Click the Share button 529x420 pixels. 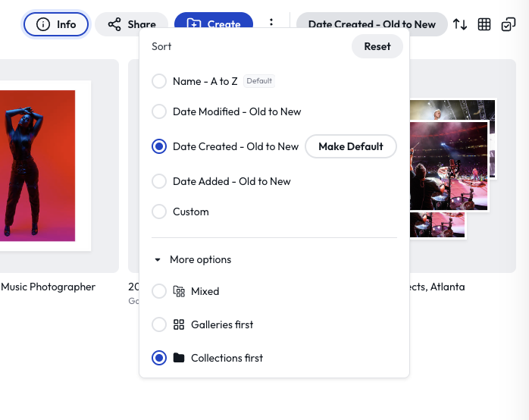pyautogui.click(x=132, y=24)
